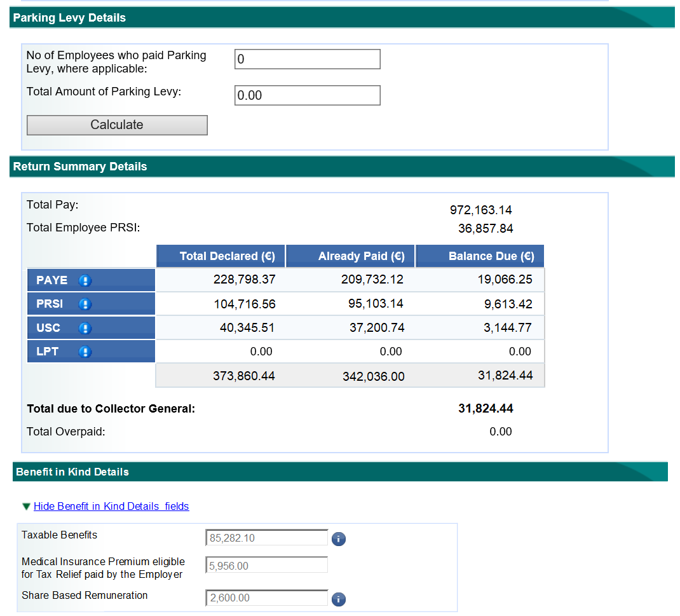
Task: Click the Balance Due column header
Action: pos(480,256)
